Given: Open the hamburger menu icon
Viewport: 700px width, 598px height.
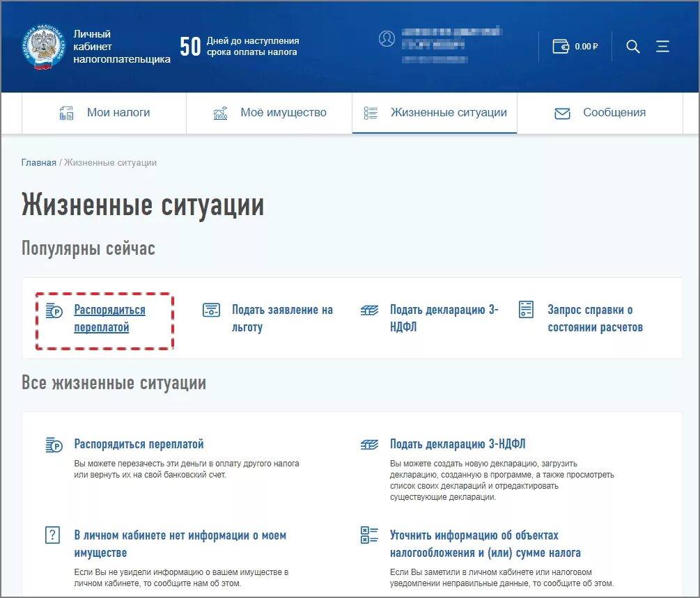Looking at the screenshot, I should 662,46.
